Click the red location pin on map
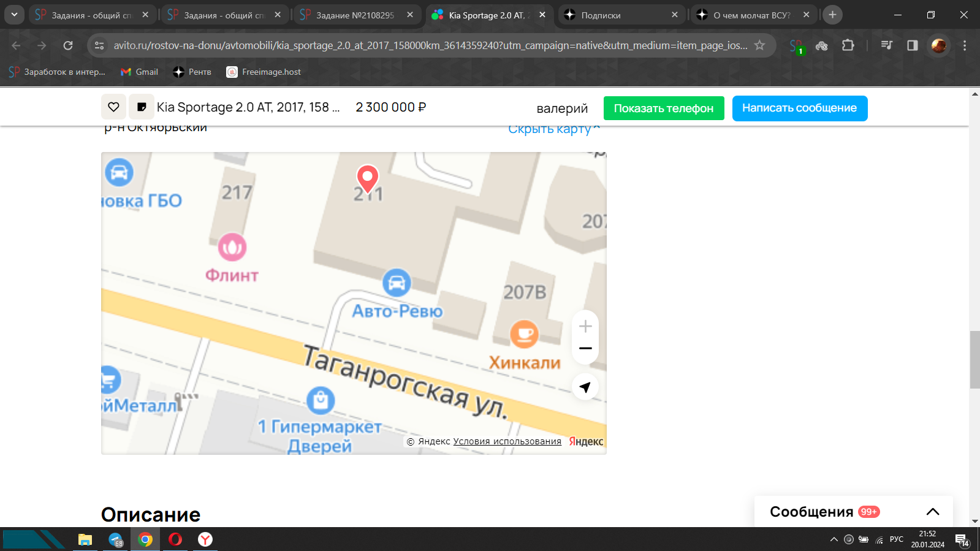980x551 pixels. pyautogui.click(x=368, y=179)
